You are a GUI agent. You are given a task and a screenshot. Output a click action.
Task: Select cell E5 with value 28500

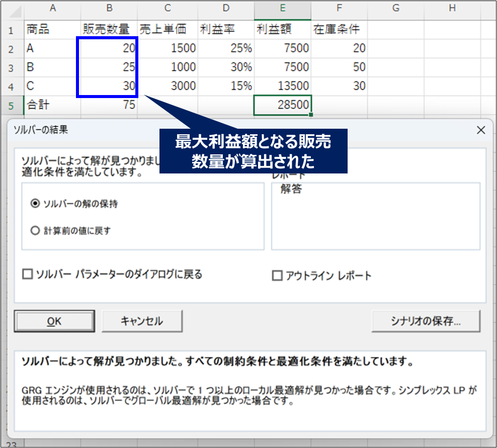point(282,105)
